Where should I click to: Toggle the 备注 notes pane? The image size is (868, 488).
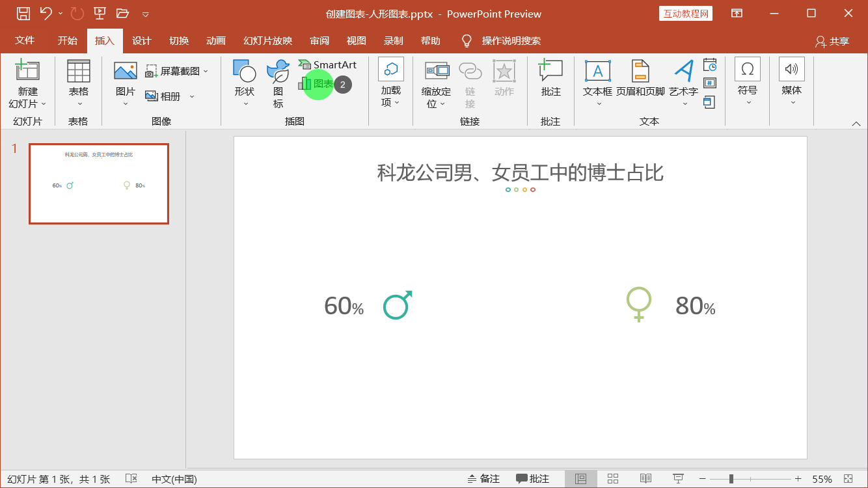tap(483, 479)
